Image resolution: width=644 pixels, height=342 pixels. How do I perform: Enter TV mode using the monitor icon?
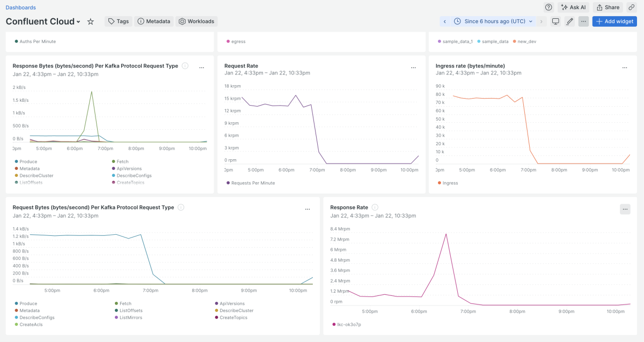coord(556,21)
